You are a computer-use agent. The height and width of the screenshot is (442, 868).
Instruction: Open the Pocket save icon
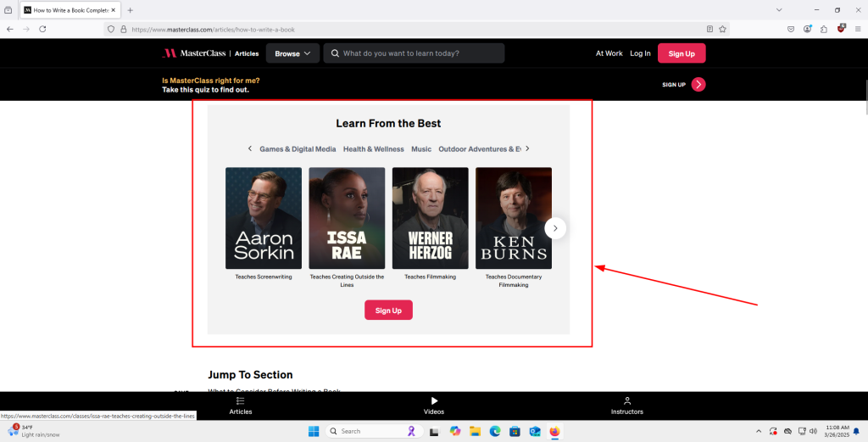click(791, 30)
